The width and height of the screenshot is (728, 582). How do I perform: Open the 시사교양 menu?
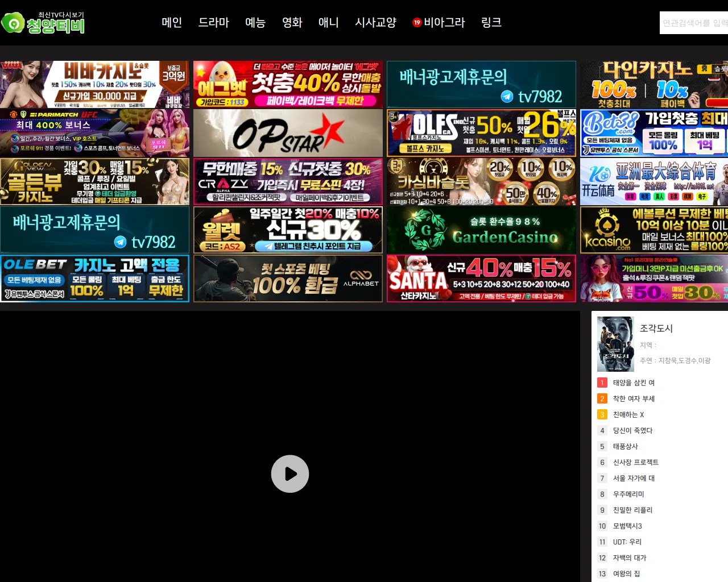376,22
